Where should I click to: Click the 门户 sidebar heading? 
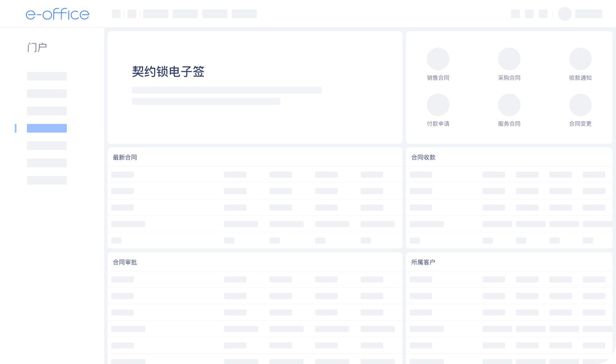tap(37, 48)
